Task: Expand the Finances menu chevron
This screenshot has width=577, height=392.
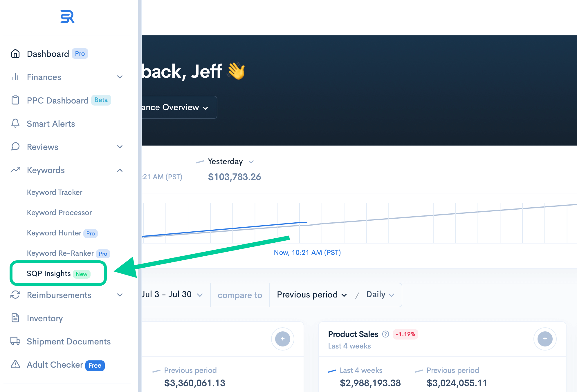Action: (x=120, y=77)
